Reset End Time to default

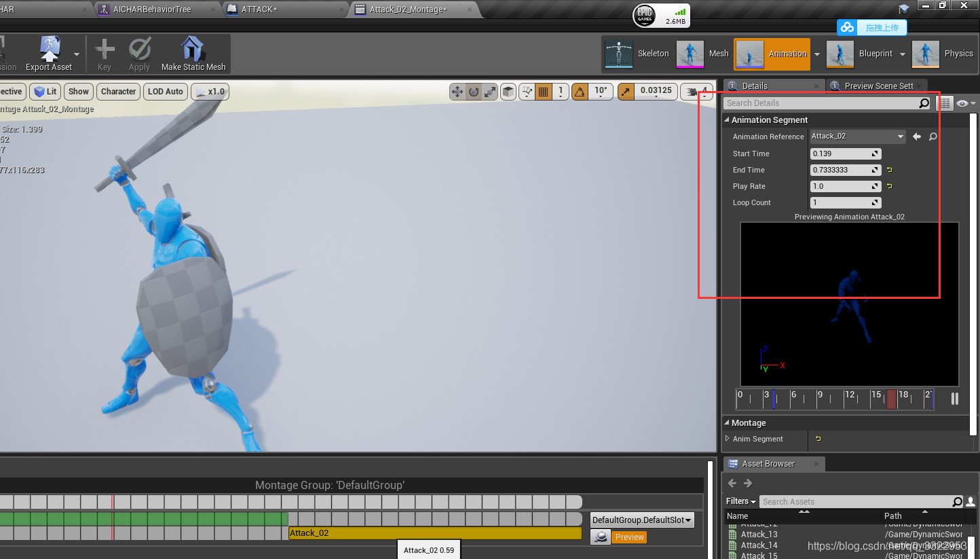(889, 170)
